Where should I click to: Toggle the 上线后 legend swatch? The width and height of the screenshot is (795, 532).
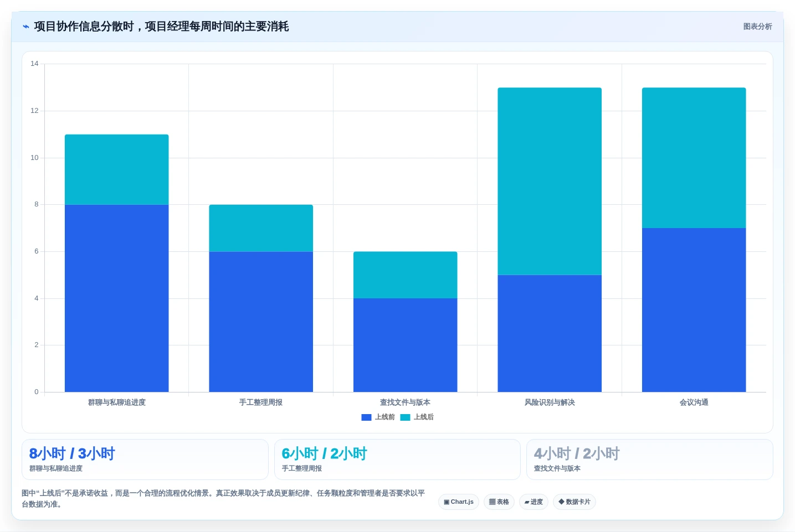pos(405,417)
